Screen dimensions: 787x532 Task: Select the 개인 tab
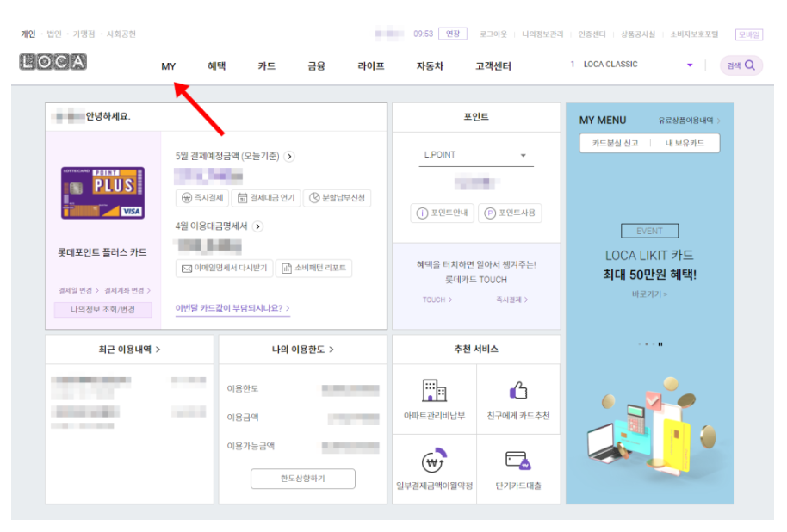[x=28, y=34]
